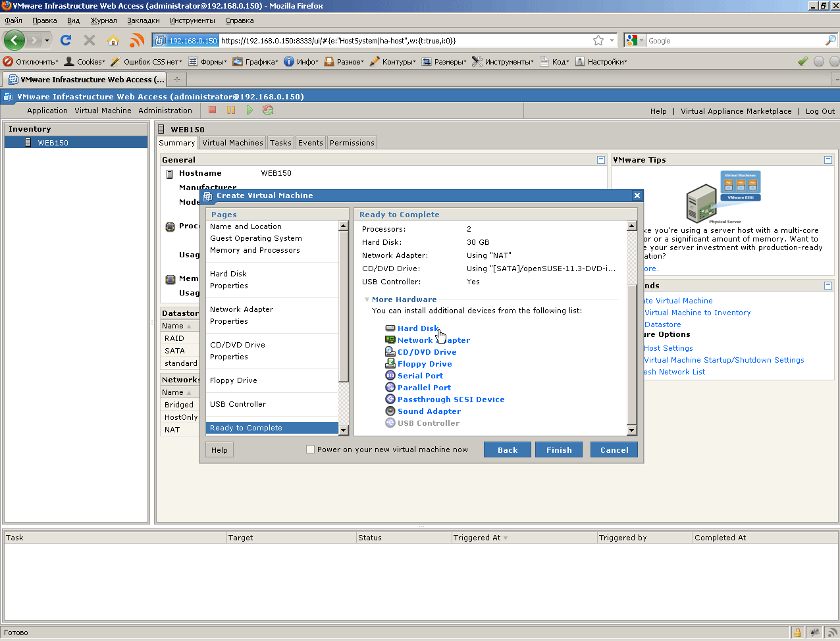Open the Cookies dropdown menu
This screenshot has width=840, height=641.
pos(84,61)
